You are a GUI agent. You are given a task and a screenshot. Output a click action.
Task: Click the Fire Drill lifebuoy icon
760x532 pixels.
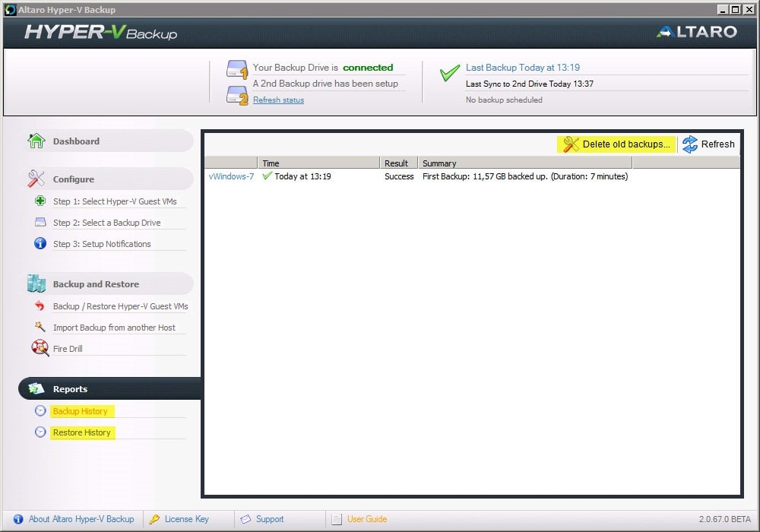[40, 348]
